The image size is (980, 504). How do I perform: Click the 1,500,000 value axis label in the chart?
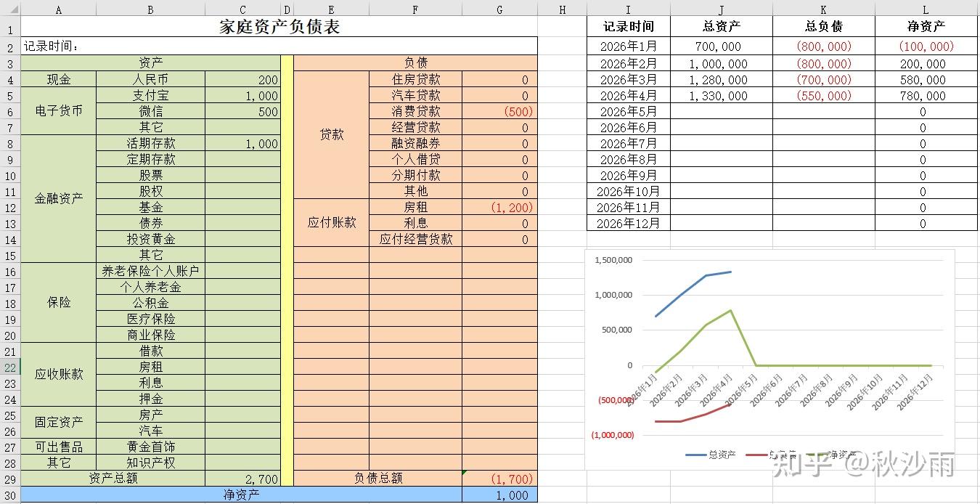tap(614, 260)
